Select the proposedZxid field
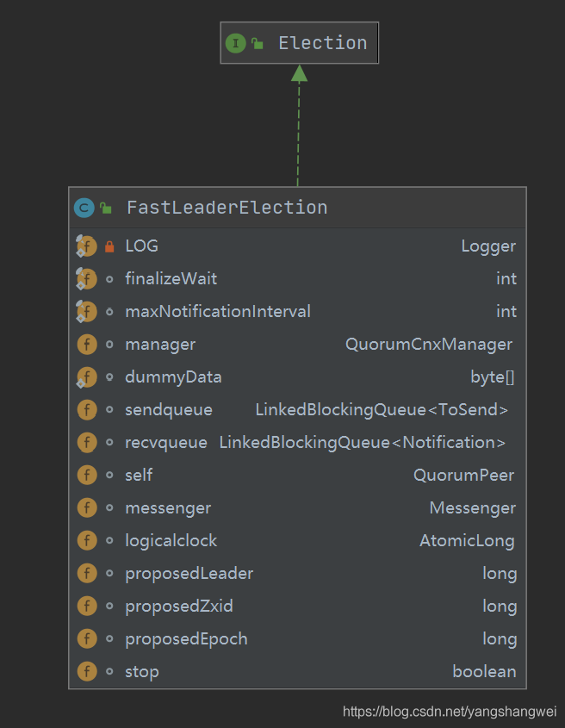565x728 pixels. (178, 607)
